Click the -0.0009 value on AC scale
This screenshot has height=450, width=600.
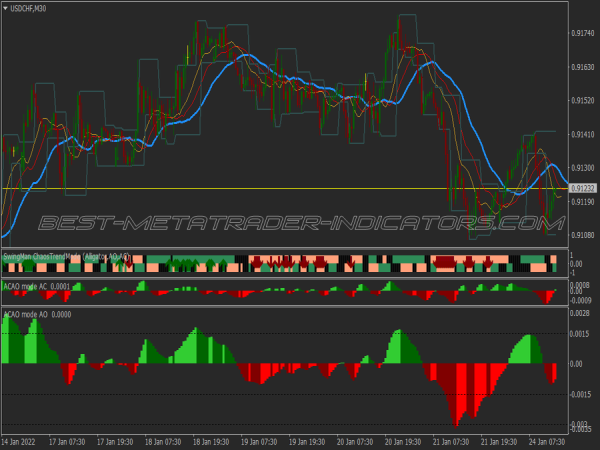point(581,300)
